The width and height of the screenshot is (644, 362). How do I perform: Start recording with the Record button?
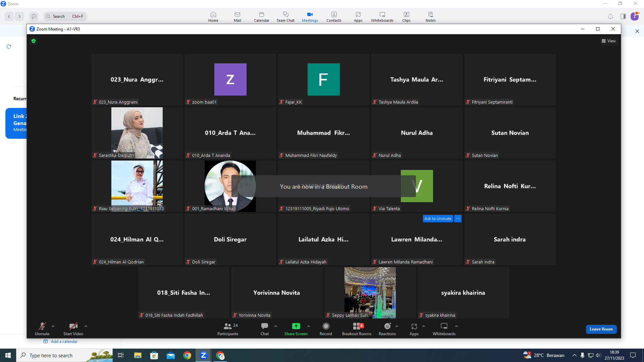point(326,329)
